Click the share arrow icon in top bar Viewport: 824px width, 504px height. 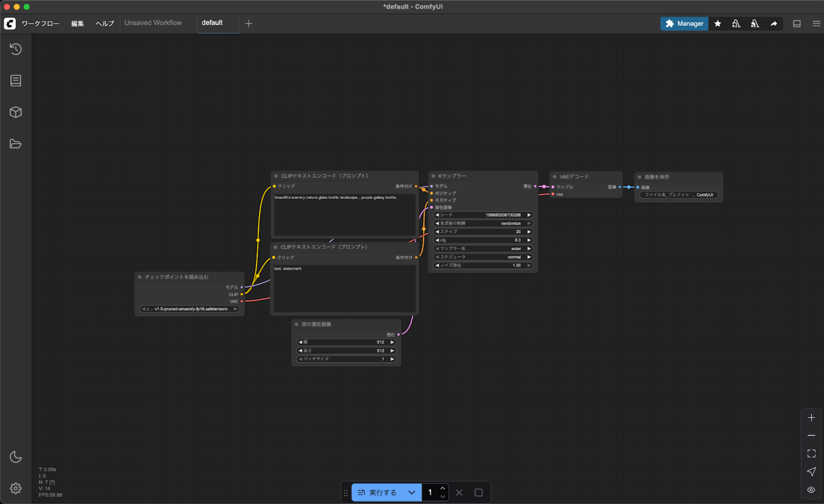tap(774, 24)
